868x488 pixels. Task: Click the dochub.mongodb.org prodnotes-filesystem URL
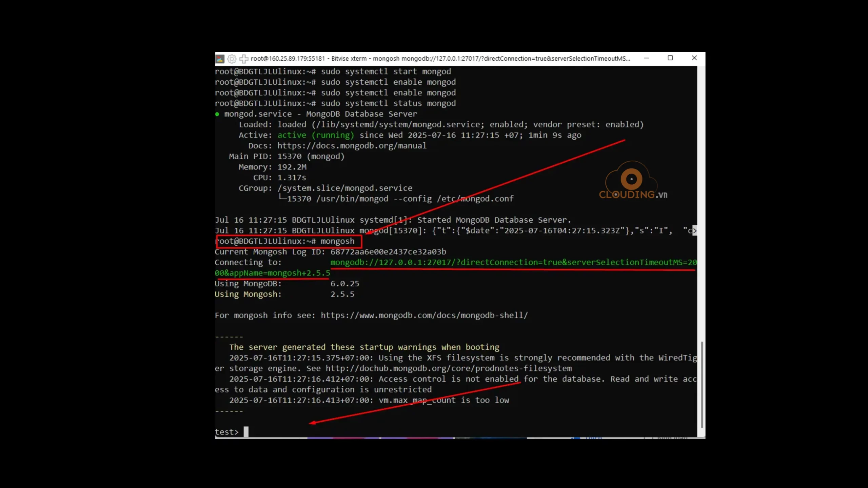click(x=449, y=368)
